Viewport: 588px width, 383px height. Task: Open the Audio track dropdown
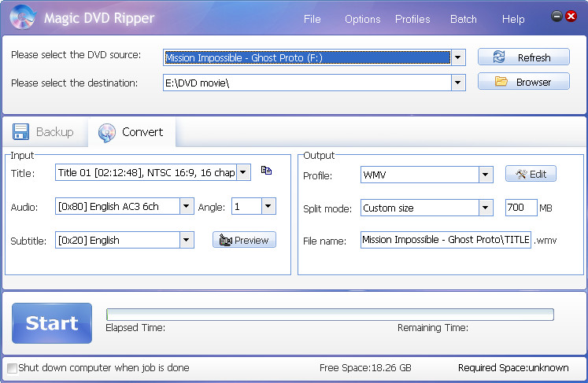tap(187, 206)
